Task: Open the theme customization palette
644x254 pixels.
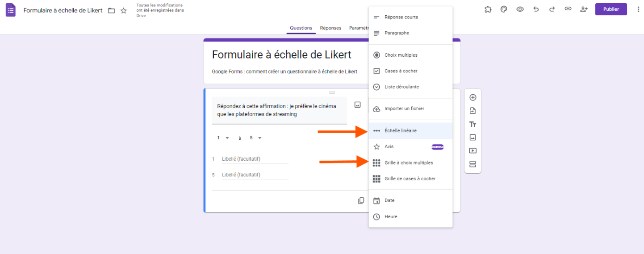Action: [504, 9]
